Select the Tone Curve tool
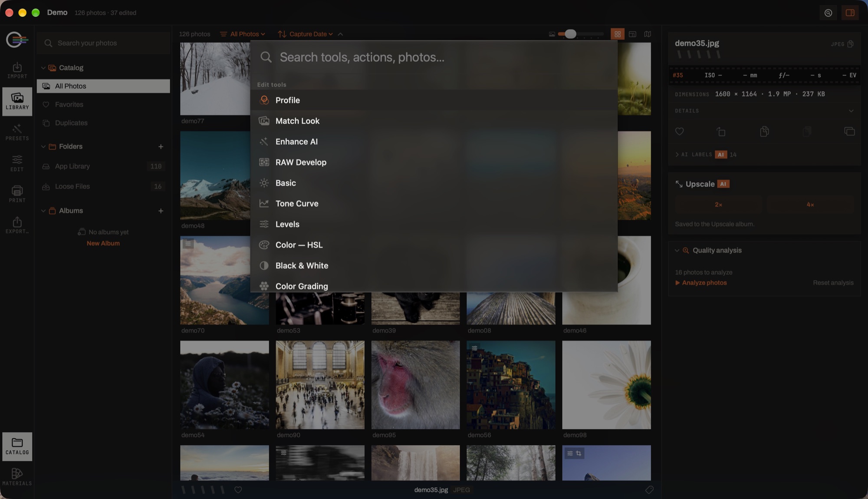 coord(434,204)
